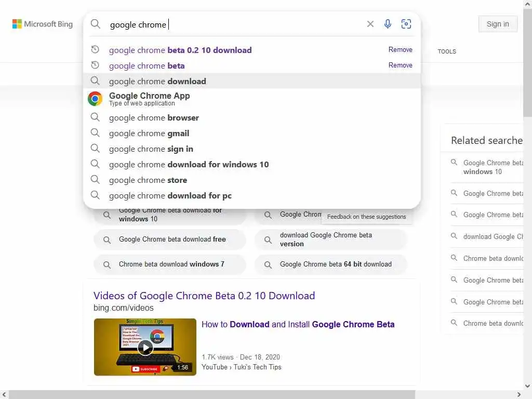Viewport: 532px width, 399px height.
Task: Open 'Google Chrome beta download free' related chip
Action: click(170, 240)
